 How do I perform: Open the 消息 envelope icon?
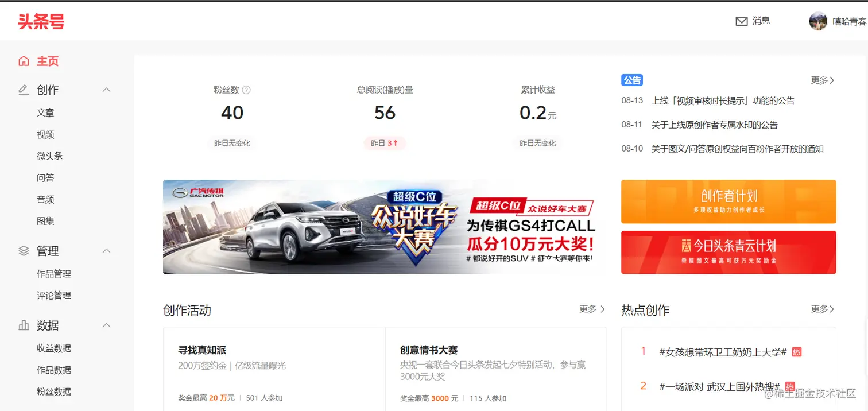tap(742, 21)
